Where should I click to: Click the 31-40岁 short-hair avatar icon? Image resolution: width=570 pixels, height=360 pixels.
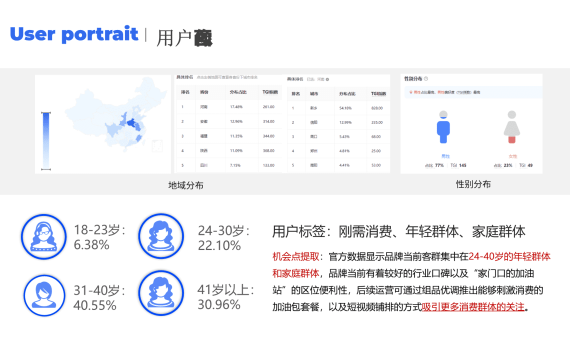tap(44, 295)
